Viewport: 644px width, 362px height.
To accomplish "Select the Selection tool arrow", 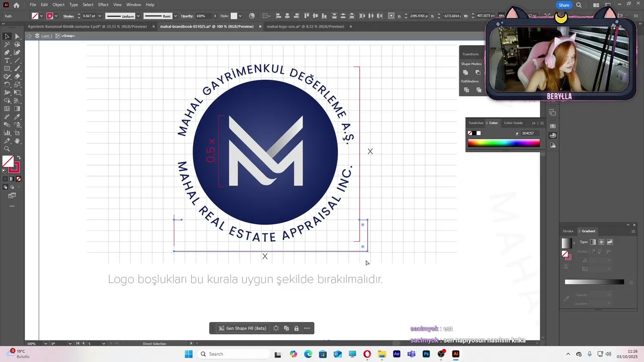I will click(7, 37).
